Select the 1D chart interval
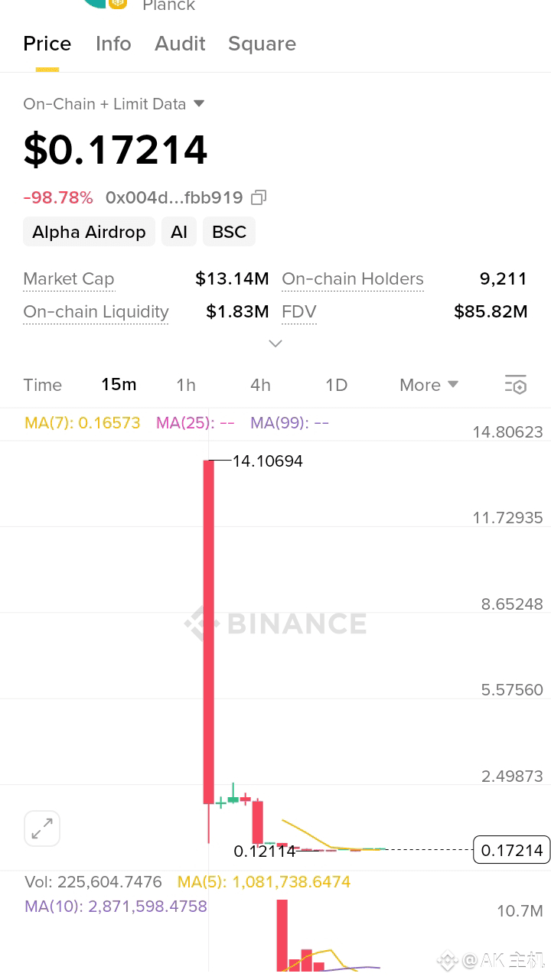551x980 pixels. click(x=336, y=385)
